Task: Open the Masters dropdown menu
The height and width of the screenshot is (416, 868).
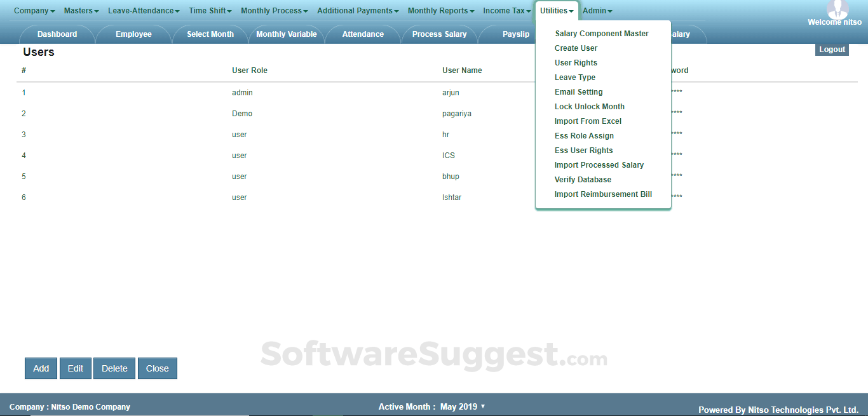Action: 79,10
